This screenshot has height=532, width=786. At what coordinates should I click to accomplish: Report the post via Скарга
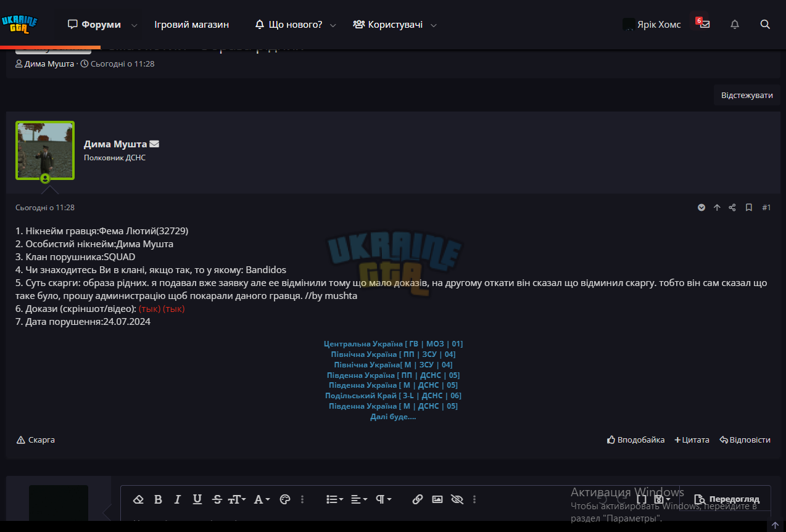coord(36,440)
